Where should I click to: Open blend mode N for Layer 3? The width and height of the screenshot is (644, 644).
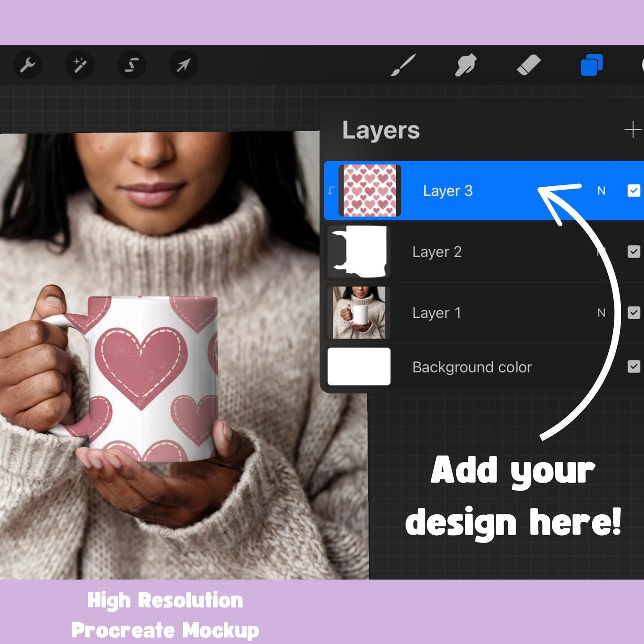click(601, 191)
